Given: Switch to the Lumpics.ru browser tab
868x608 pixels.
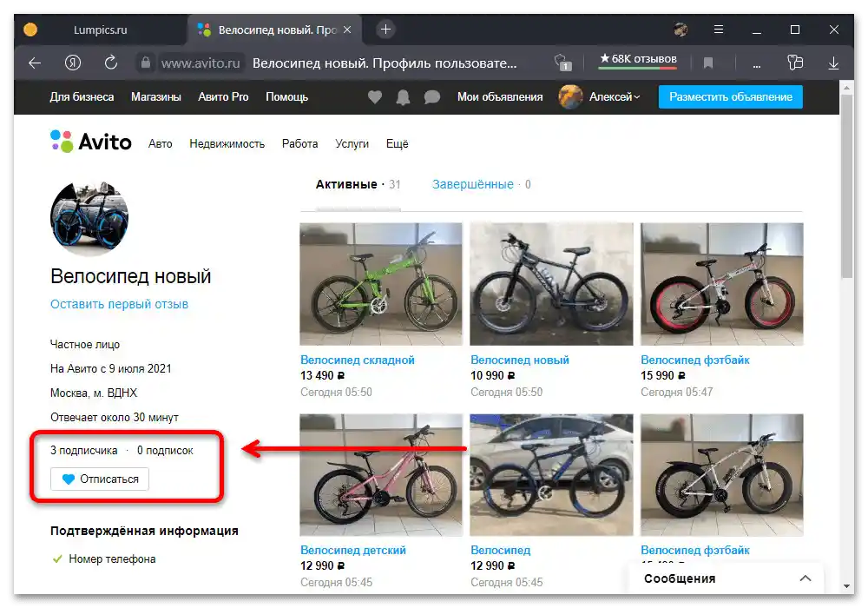Looking at the screenshot, I should [x=100, y=30].
